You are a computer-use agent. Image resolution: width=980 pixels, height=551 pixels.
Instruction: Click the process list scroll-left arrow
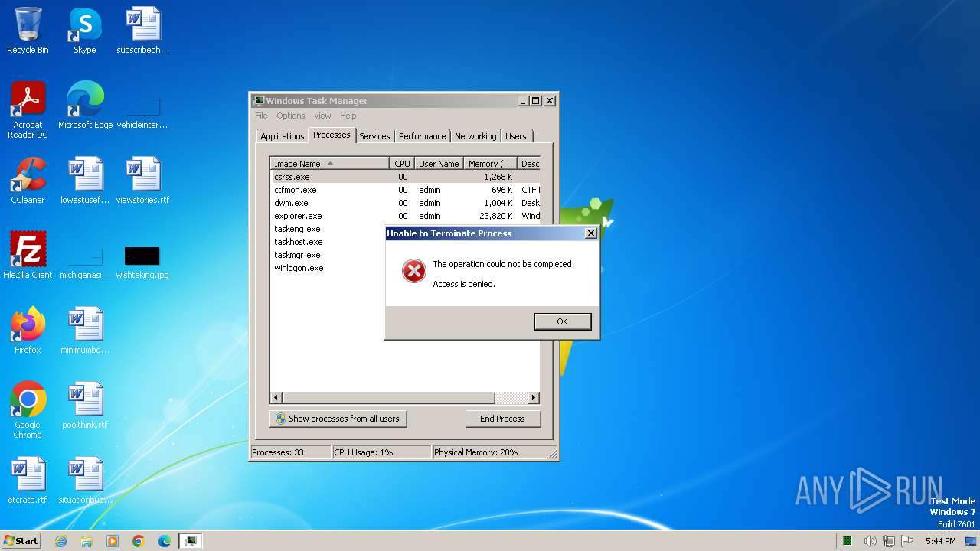click(276, 398)
